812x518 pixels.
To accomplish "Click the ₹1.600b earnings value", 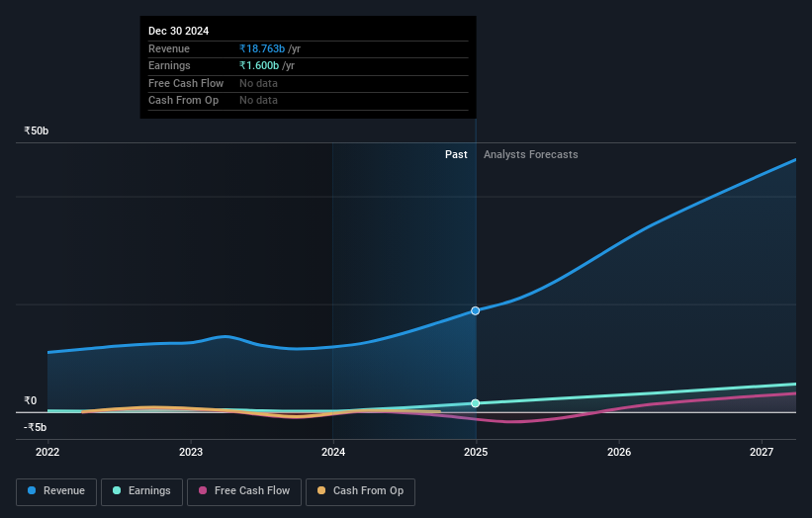I will [259, 65].
